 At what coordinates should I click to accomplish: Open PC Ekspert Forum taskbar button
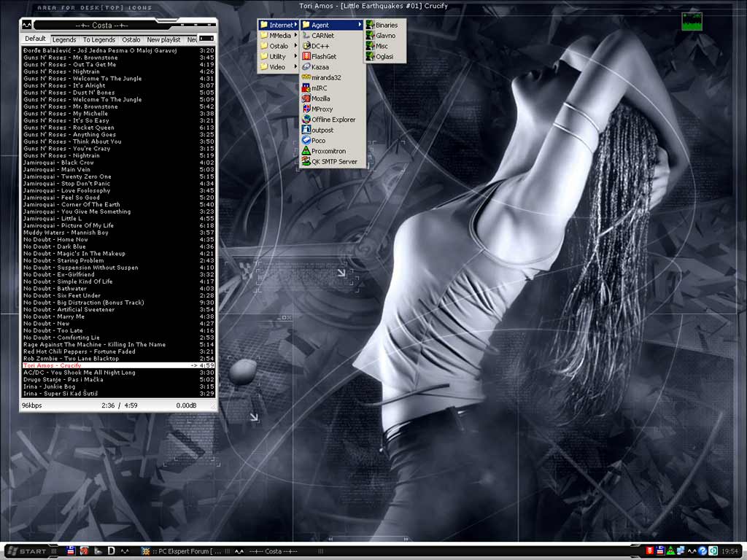[184, 551]
